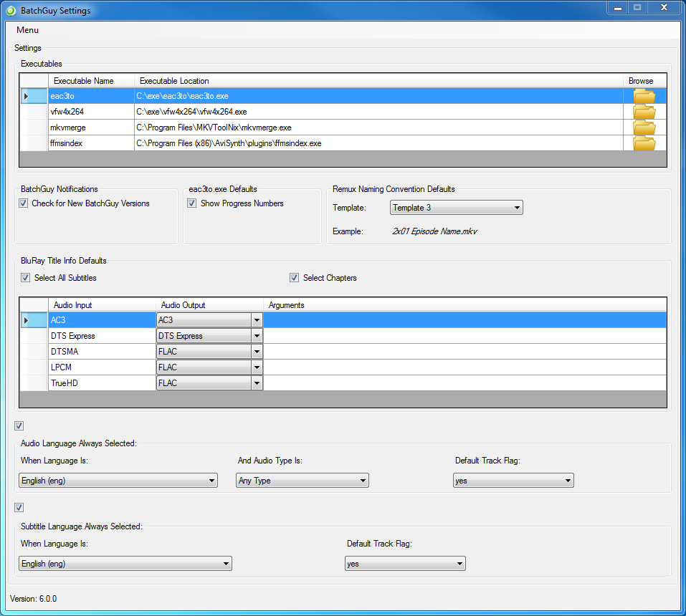The height and width of the screenshot is (616, 686).
Task: Click the browse folder icon for eac3to
Action: point(644,96)
